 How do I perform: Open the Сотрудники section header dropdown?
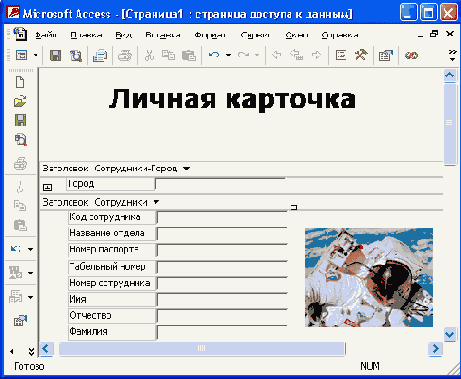pyautogui.click(x=156, y=202)
